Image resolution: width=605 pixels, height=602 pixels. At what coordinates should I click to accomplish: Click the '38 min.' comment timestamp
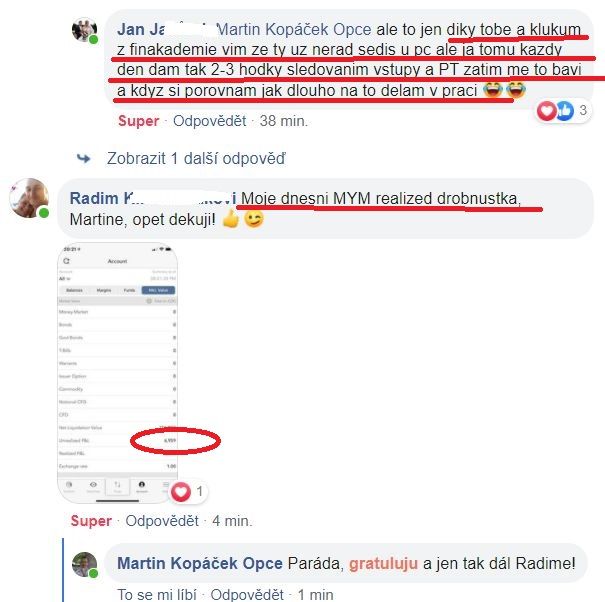(284, 121)
